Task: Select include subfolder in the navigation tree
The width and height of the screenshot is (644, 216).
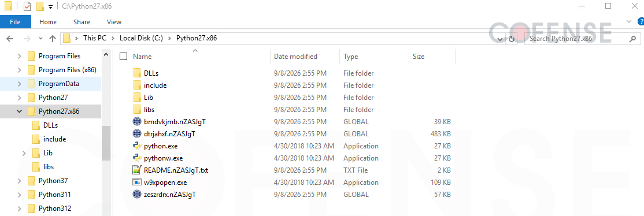Action: [54, 139]
